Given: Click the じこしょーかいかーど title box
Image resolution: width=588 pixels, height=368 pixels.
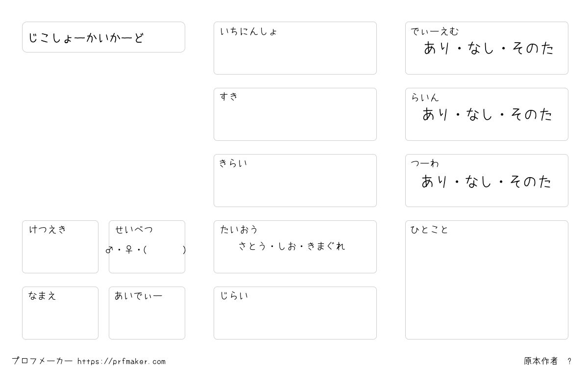Looking at the screenshot, I should 103,37.
